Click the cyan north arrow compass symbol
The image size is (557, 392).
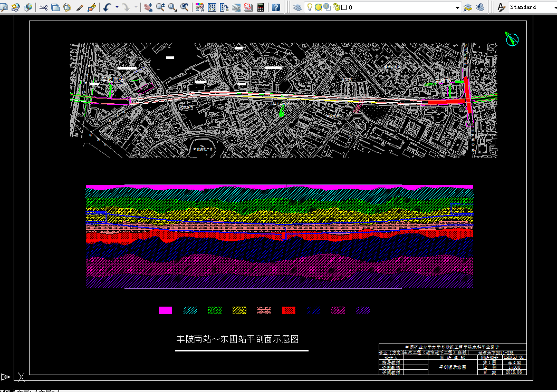512,39
